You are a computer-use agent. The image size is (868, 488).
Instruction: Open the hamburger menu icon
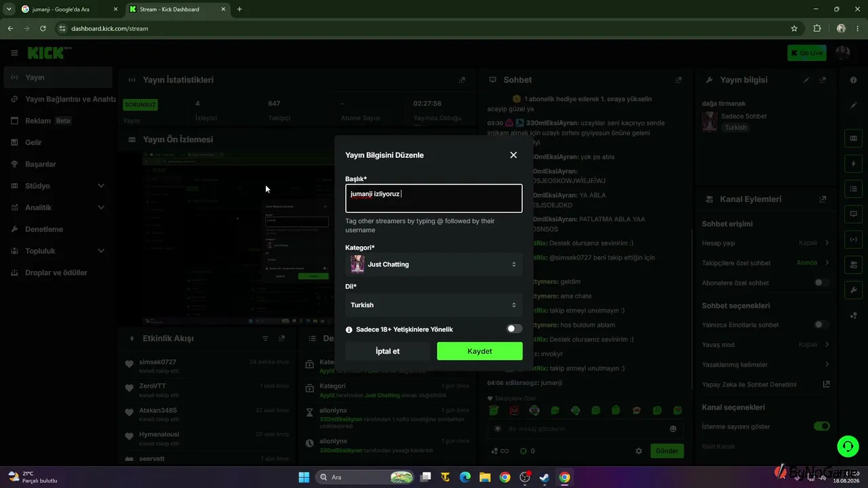point(14,53)
